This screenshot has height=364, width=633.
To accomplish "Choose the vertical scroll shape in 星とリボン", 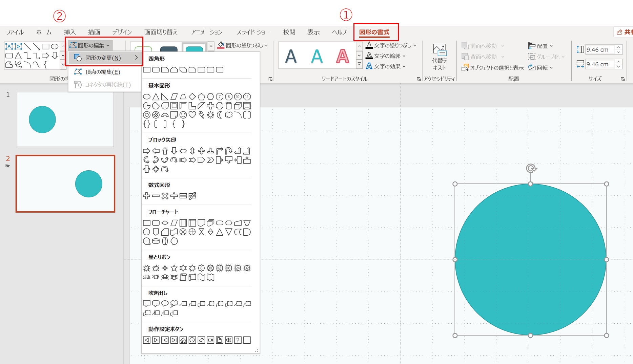I will click(183, 277).
